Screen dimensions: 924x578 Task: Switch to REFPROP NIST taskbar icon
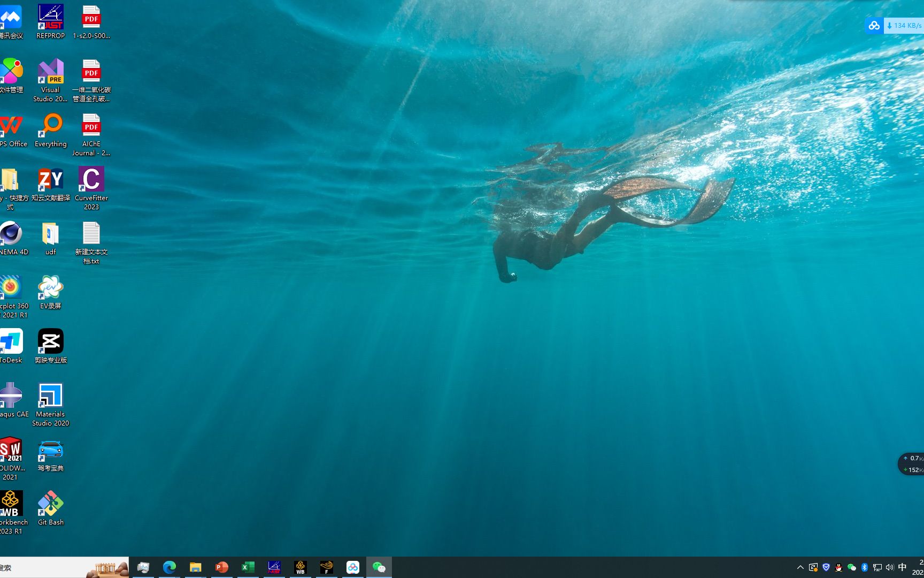click(x=274, y=567)
